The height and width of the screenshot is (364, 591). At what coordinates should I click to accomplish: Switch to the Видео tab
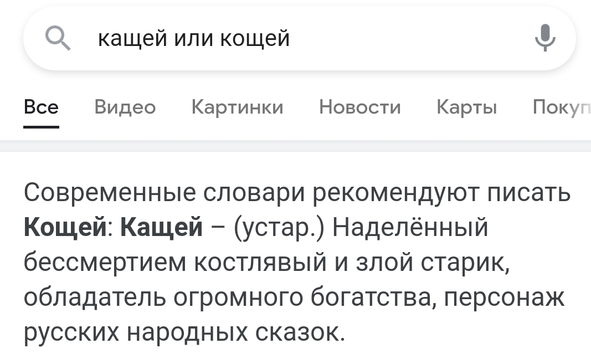pyautogui.click(x=125, y=106)
